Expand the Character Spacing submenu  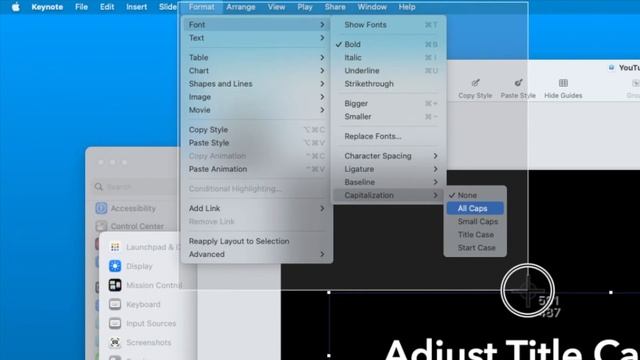pyautogui.click(x=388, y=156)
